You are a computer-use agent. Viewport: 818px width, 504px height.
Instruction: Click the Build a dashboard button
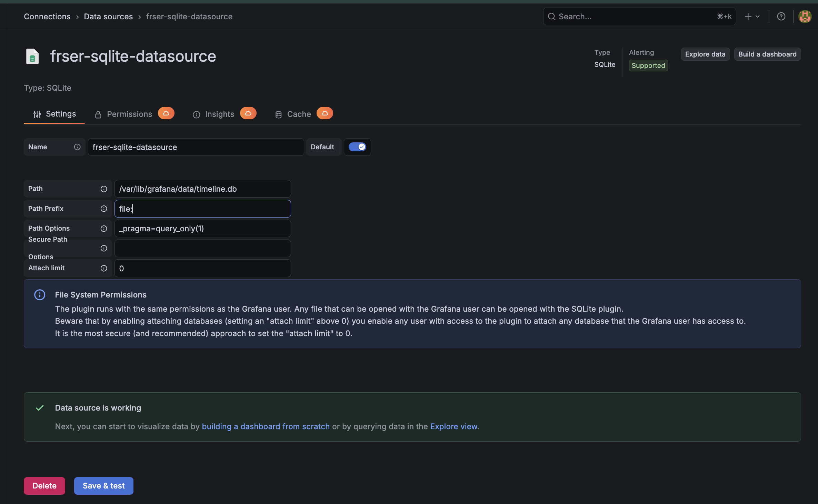coord(767,54)
